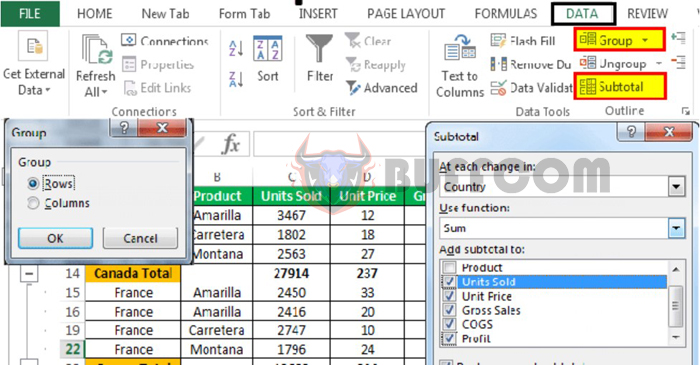
Task: Sort A to Z ascending
Action: click(x=236, y=48)
